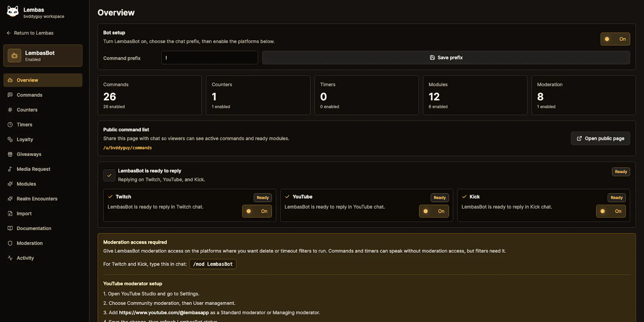This screenshot has height=322, width=644.
Task: Click the LembasBot is ready to reply checkbox
Action: coord(109,175)
